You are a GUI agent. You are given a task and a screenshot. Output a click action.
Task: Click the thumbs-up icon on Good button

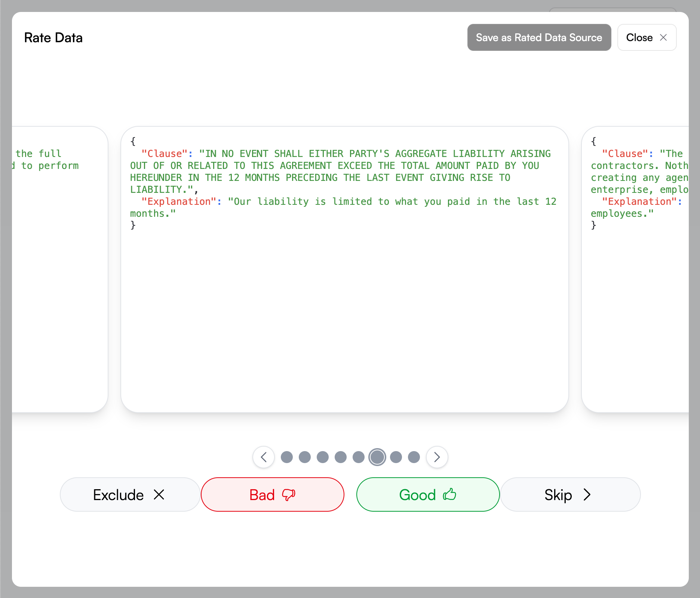coord(450,494)
